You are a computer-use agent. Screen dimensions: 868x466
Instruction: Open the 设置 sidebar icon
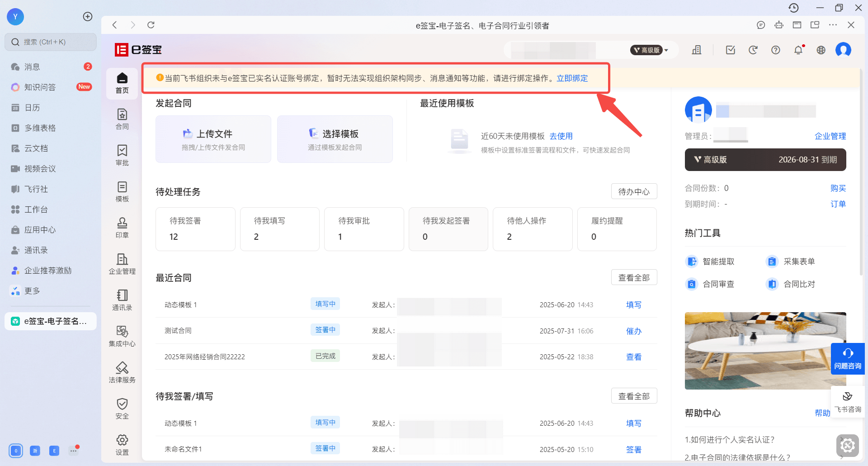tap(122, 445)
